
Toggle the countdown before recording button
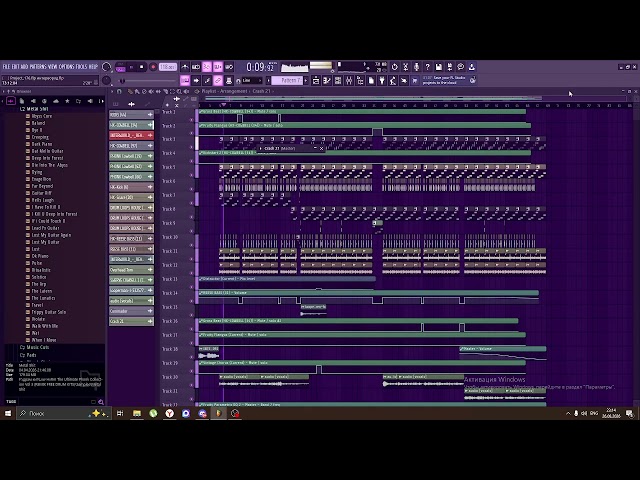207,67
